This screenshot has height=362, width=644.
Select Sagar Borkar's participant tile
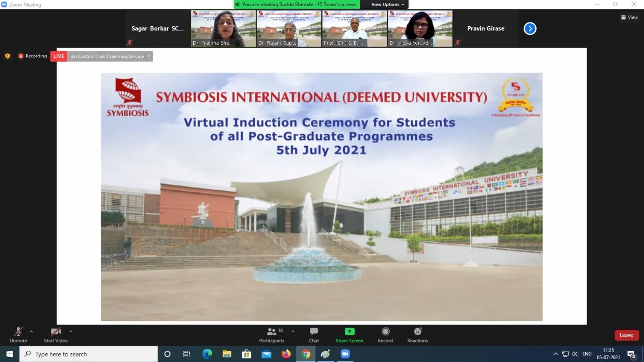[x=158, y=28]
